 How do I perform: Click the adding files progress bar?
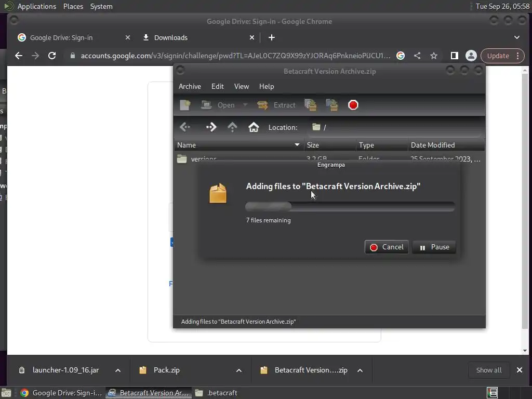coord(350,206)
